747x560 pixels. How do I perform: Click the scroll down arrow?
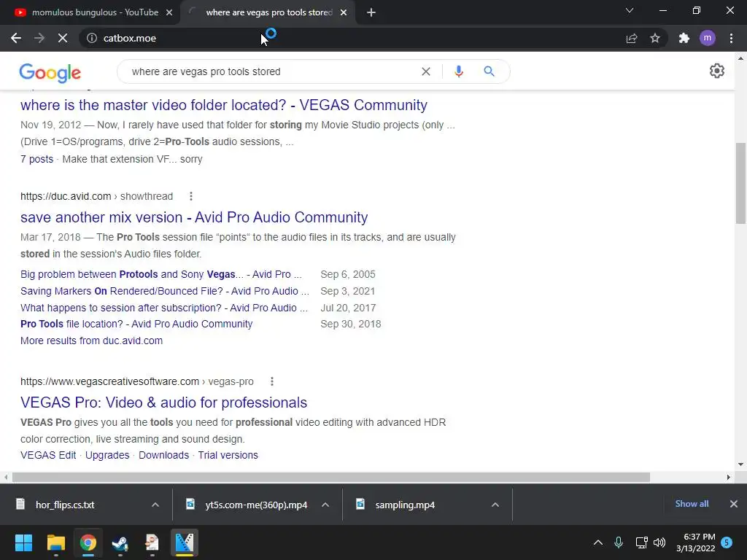tap(740, 464)
